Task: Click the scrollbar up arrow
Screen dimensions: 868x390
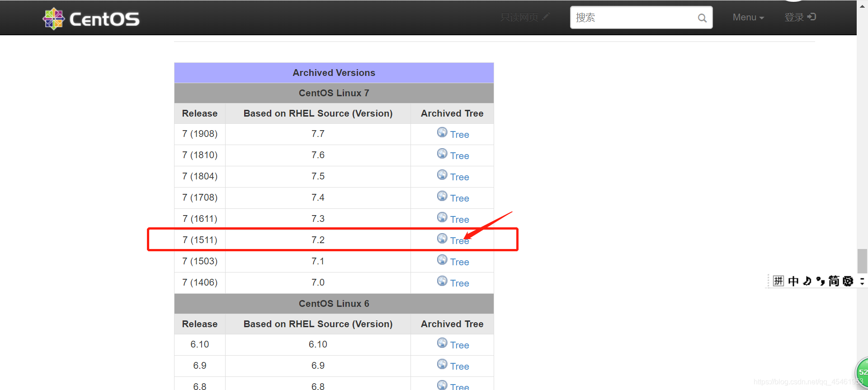Action: (x=862, y=6)
